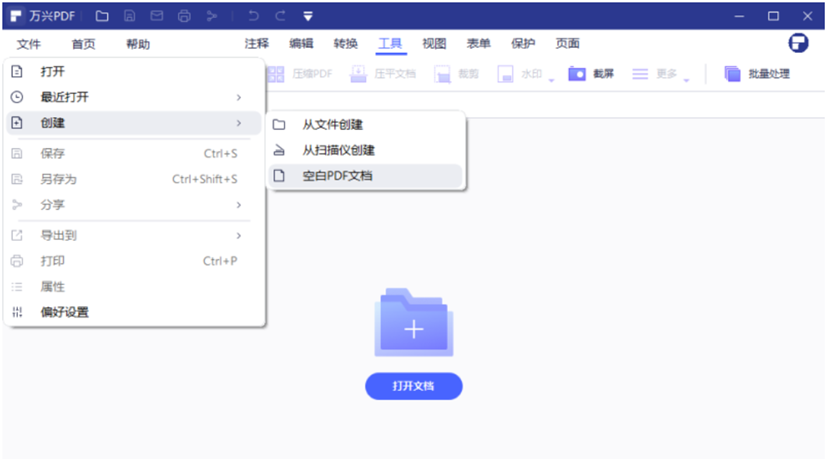
Task: Switch to the 注释 tab
Action: point(257,43)
